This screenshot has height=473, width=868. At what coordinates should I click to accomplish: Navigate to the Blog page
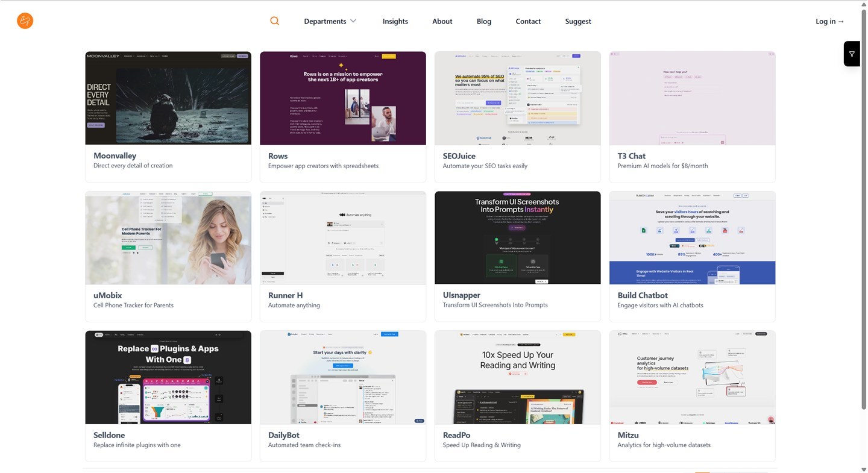click(483, 21)
